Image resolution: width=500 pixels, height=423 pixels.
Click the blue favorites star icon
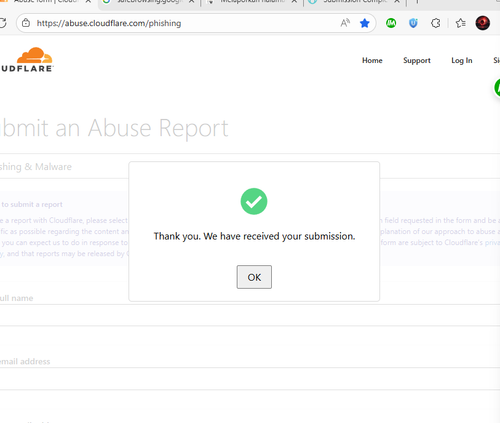click(x=365, y=23)
